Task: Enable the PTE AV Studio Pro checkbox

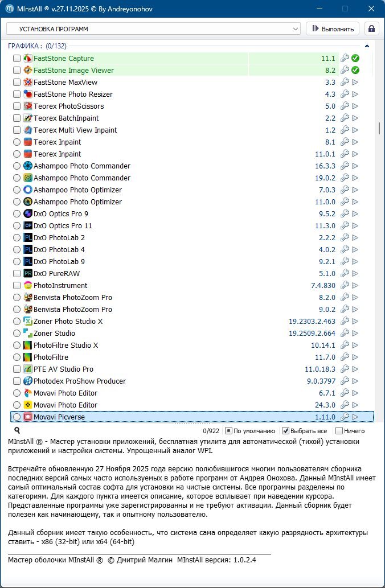Action: 17,369
